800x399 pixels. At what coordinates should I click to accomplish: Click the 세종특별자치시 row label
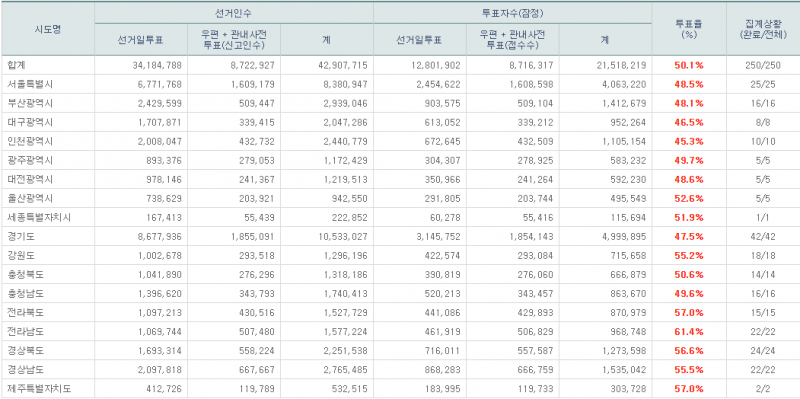click(x=39, y=217)
